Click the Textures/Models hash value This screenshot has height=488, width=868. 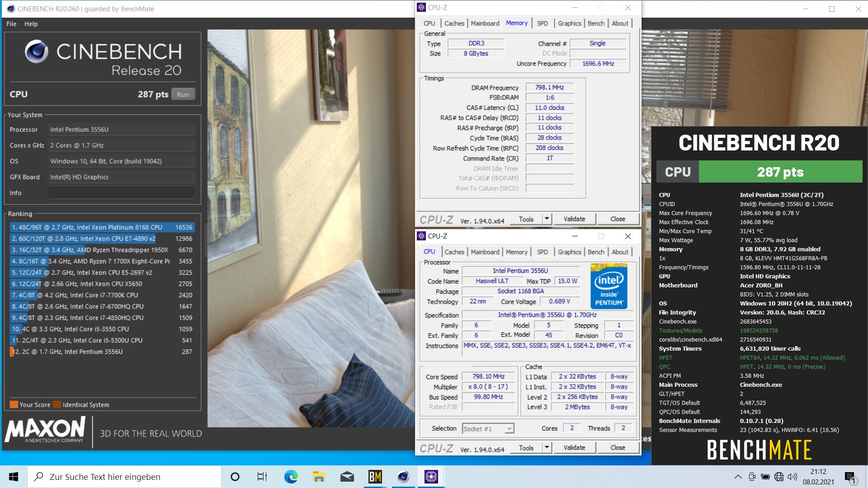click(759, 330)
